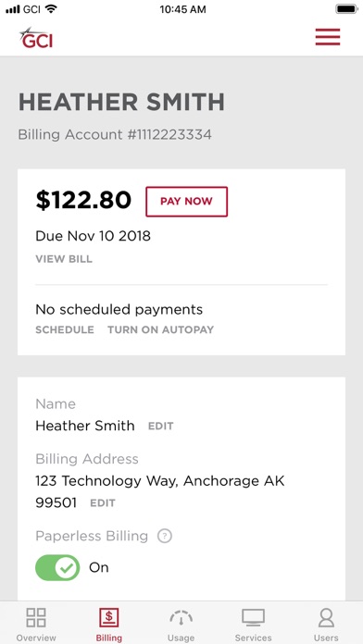Tap the Billing Account number text
The image size is (363, 644).
point(115,135)
